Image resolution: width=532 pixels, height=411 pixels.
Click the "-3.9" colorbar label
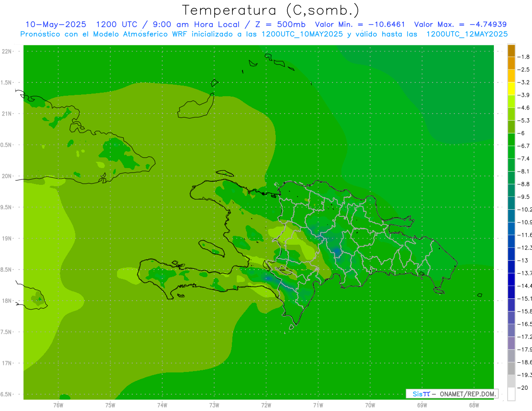click(x=524, y=95)
